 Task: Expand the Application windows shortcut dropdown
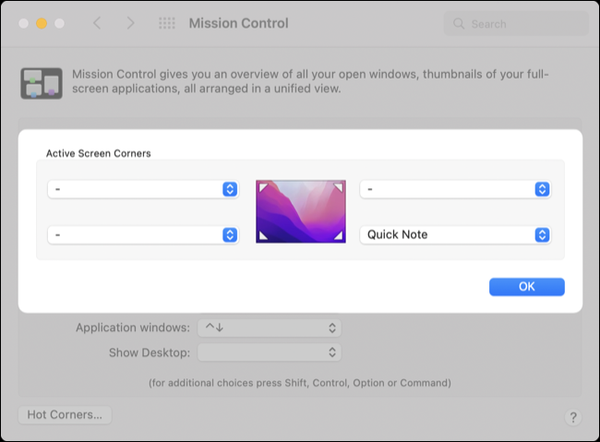pos(269,328)
